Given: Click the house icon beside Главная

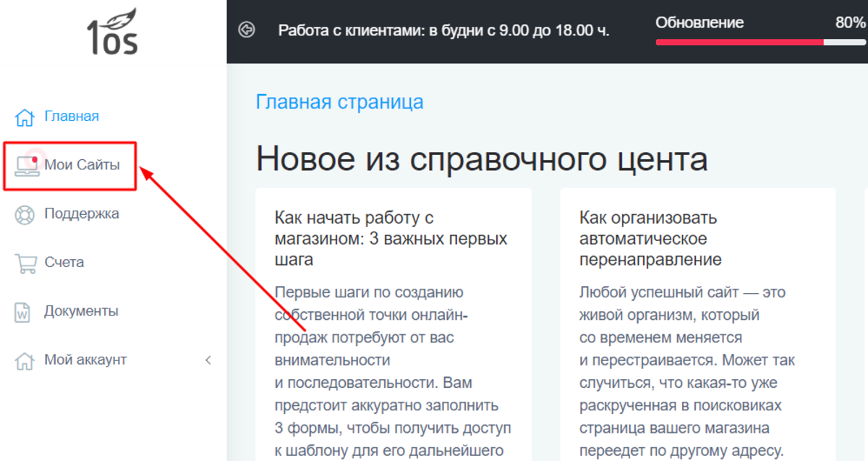Looking at the screenshot, I should (x=25, y=117).
